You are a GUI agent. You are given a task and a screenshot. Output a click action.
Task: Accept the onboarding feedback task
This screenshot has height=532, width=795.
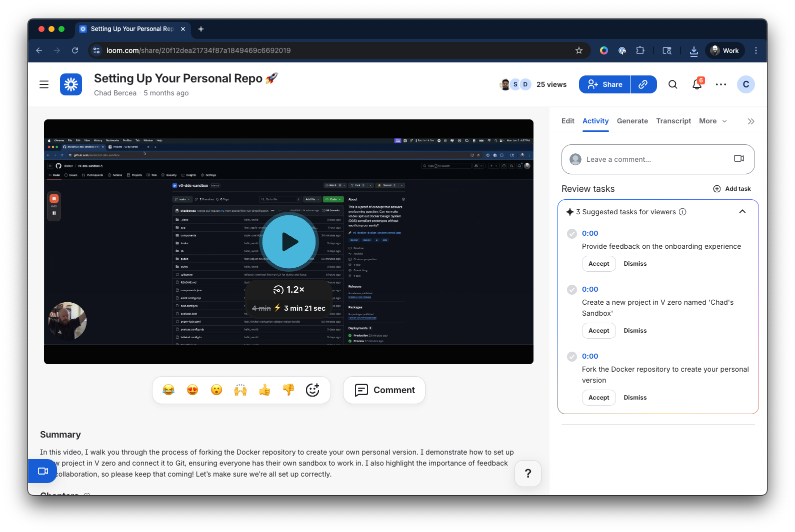(599, 264)
